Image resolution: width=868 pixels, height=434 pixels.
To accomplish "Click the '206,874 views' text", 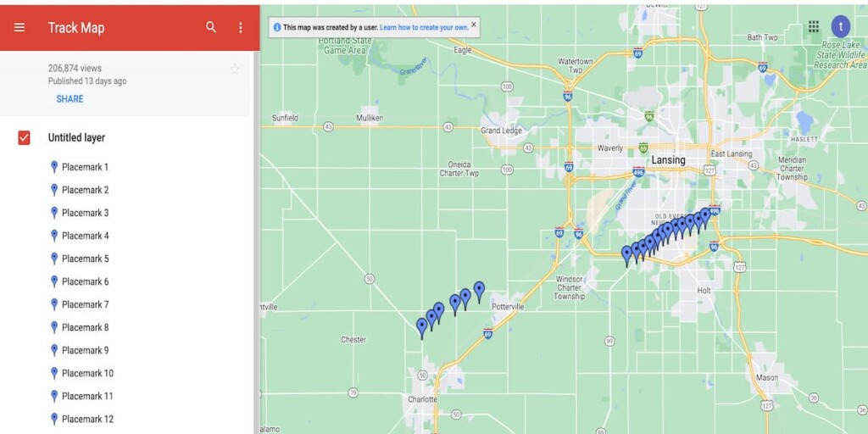I will (x=75, y=69).
